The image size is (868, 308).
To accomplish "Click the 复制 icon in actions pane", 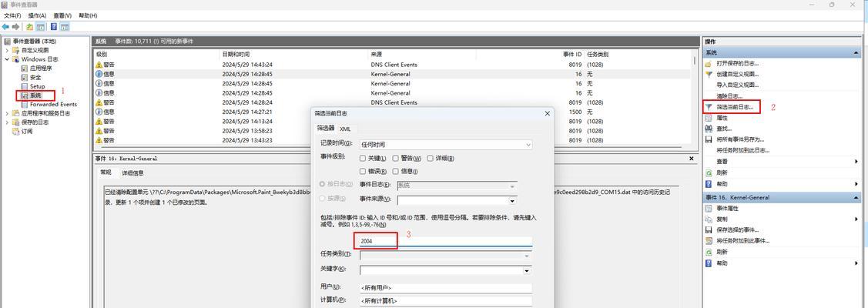I will 709,219.
